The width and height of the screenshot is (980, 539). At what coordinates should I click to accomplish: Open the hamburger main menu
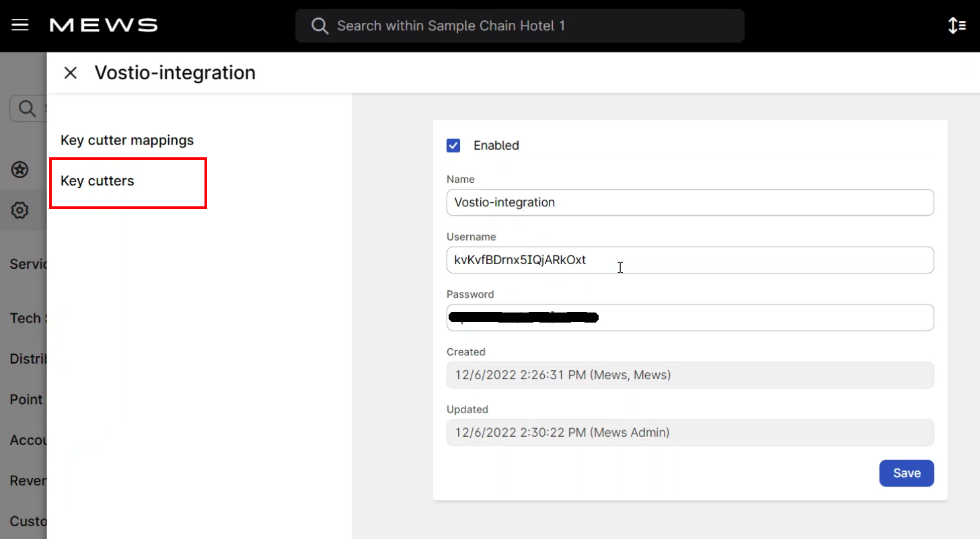click(x=20, y=26)
